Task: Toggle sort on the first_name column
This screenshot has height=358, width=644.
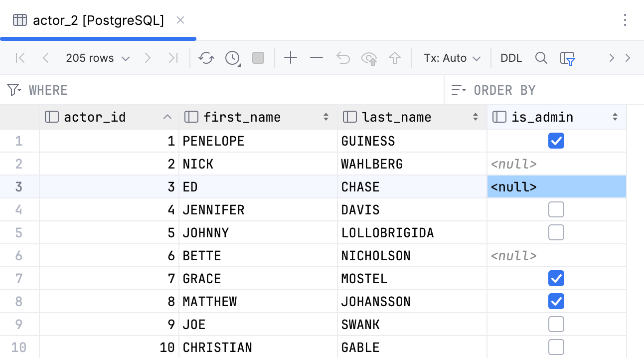Action: pyautogui.click(x=326, y=117)
